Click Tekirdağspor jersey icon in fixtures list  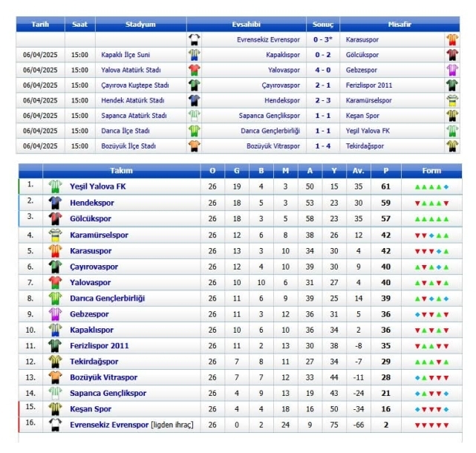click(x=451, y=146)
